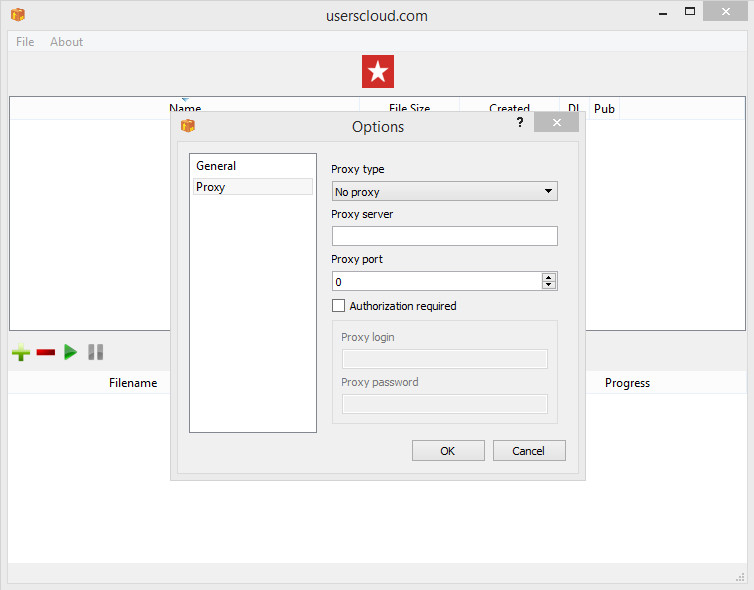Click the green plus add icon
The image size is (754, 590).
(21, 352)
